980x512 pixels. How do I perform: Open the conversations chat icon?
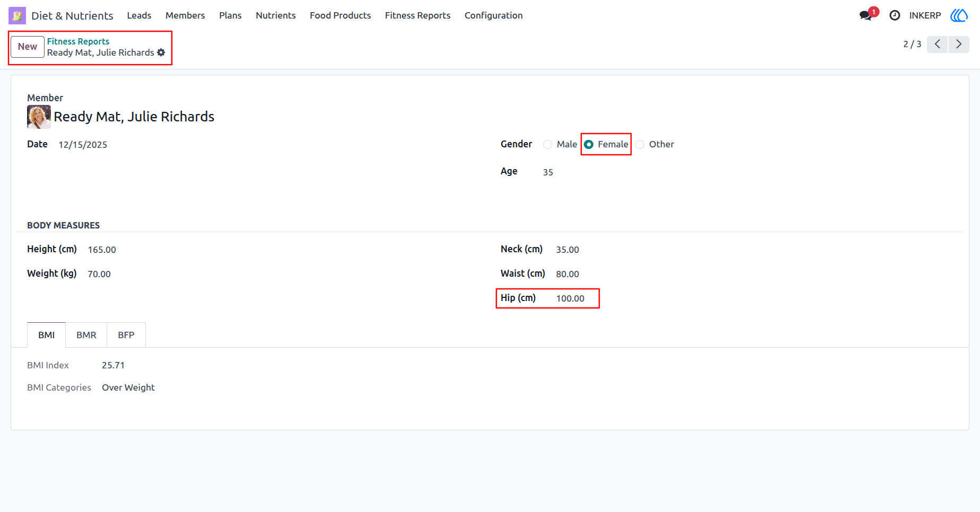pyautogui.click(x=866, y=15)
